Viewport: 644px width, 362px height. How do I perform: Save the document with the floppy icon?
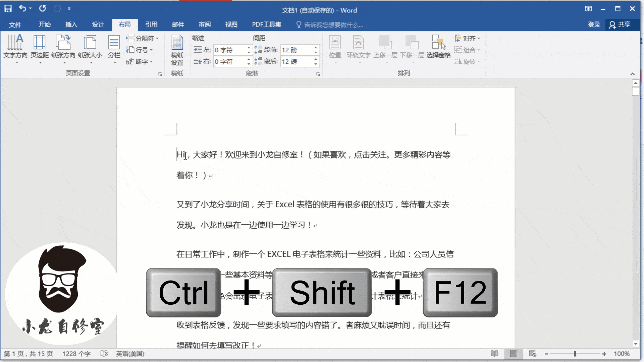coord(8,9)
